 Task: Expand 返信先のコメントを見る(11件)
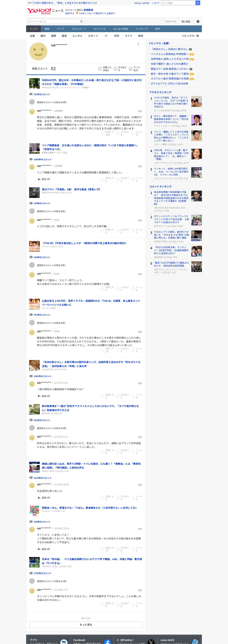click(52, 581)
